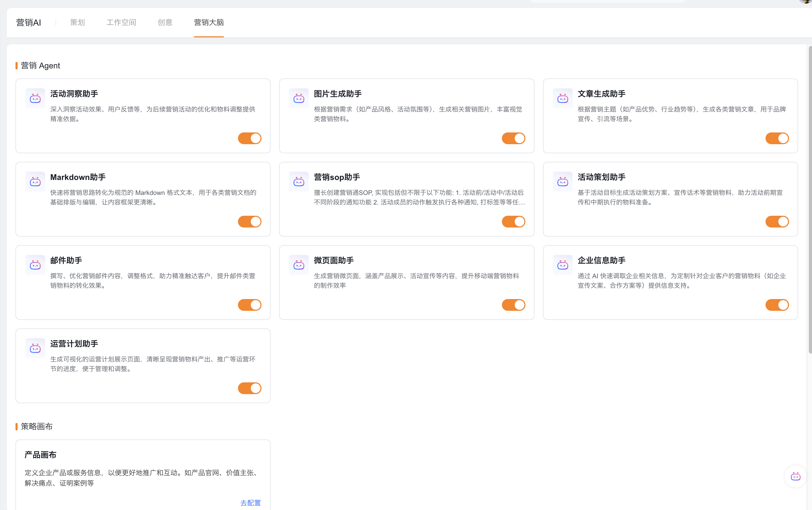Disable the 活动策划助手 toggle
Viewport: 812px width, 510px height.
point(777,221)
